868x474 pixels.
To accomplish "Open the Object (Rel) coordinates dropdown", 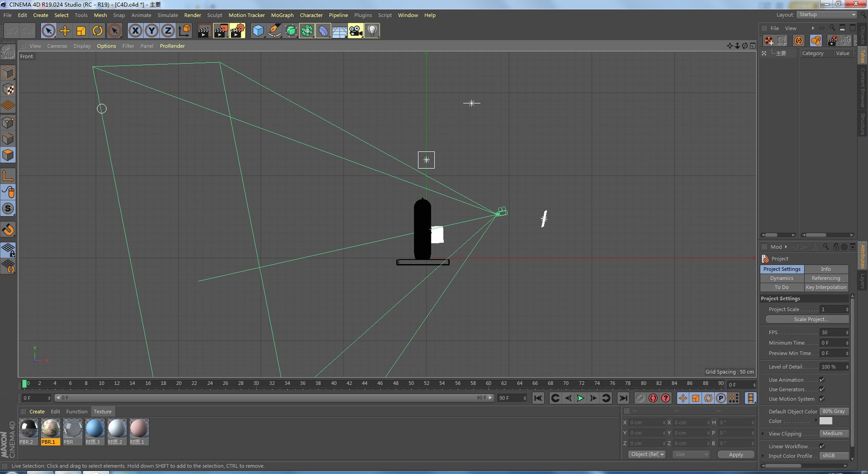I will [647, 455].
